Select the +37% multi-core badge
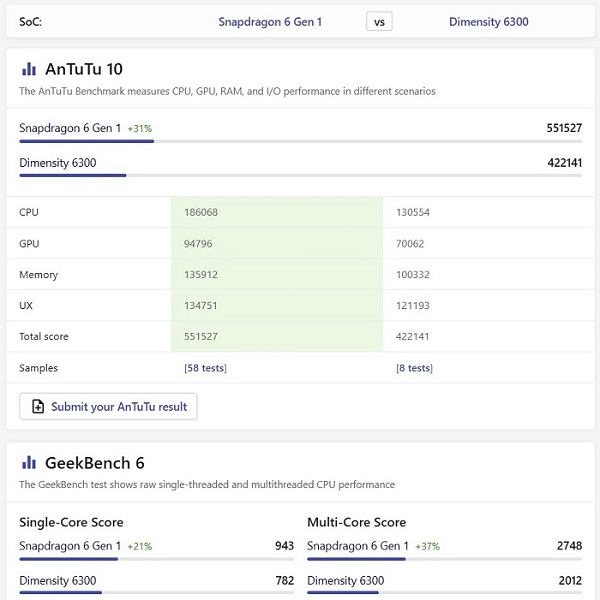 (x=427, y=546)
